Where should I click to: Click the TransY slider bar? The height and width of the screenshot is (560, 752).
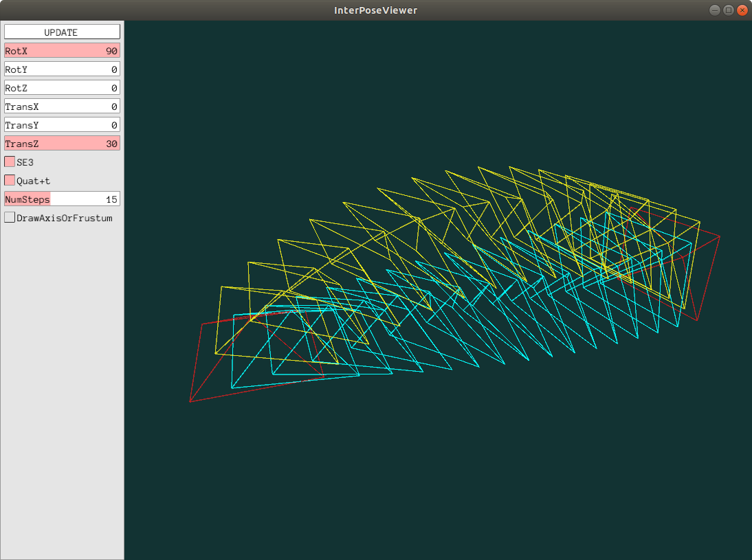tap(62, 125)
